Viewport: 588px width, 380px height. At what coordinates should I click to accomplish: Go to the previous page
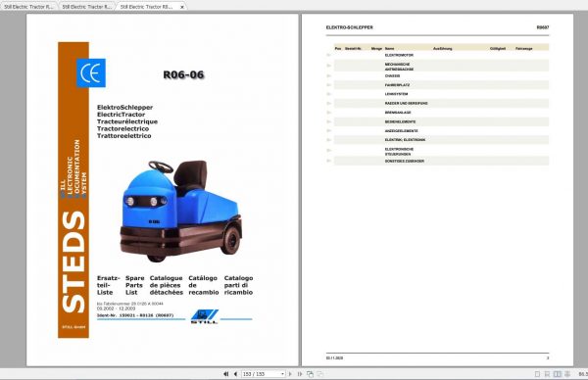coord(235,374)
